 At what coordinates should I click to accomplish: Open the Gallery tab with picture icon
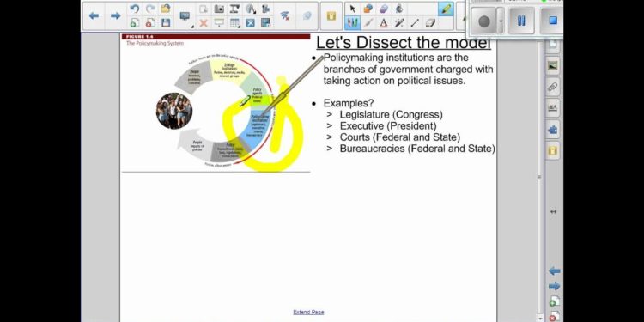tap(553, 66)
